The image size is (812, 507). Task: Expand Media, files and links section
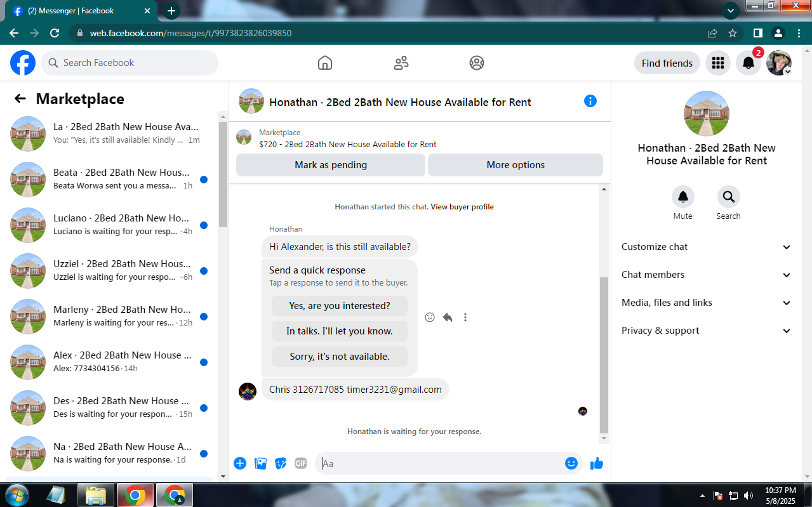[707, 303]
